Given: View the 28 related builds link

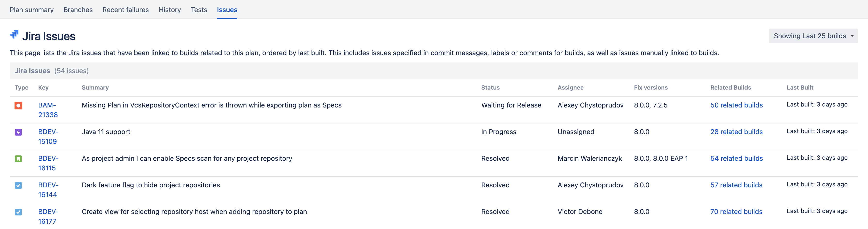Looking at the screenshot, I should point(736,132).
